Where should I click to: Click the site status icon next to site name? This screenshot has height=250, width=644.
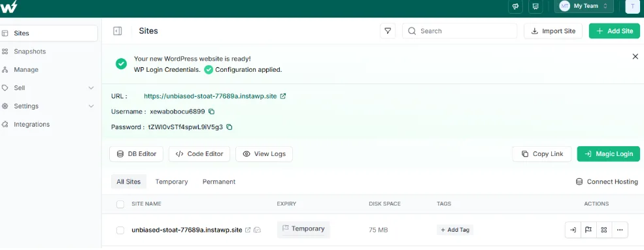[x=258, y=230]
